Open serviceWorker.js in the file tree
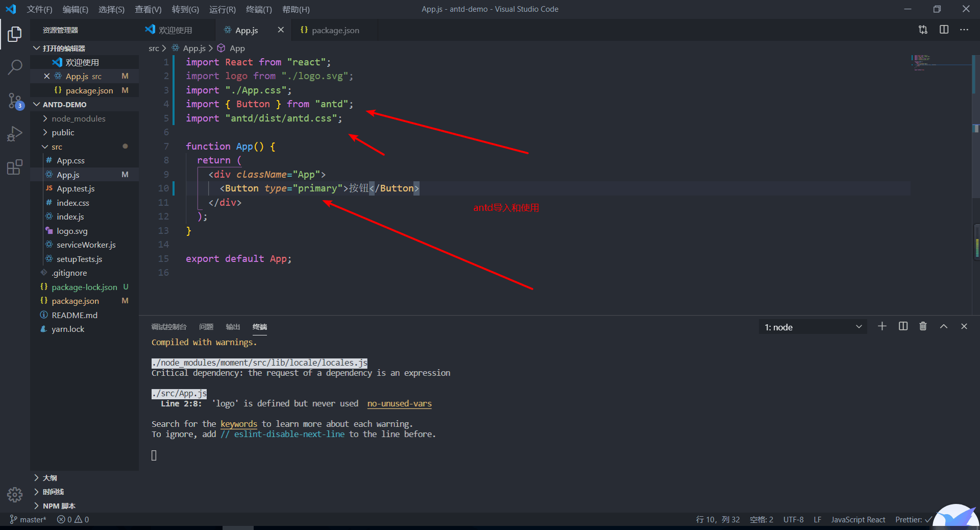This screenshot has height=530, width=980. click(x=84, y=245)
